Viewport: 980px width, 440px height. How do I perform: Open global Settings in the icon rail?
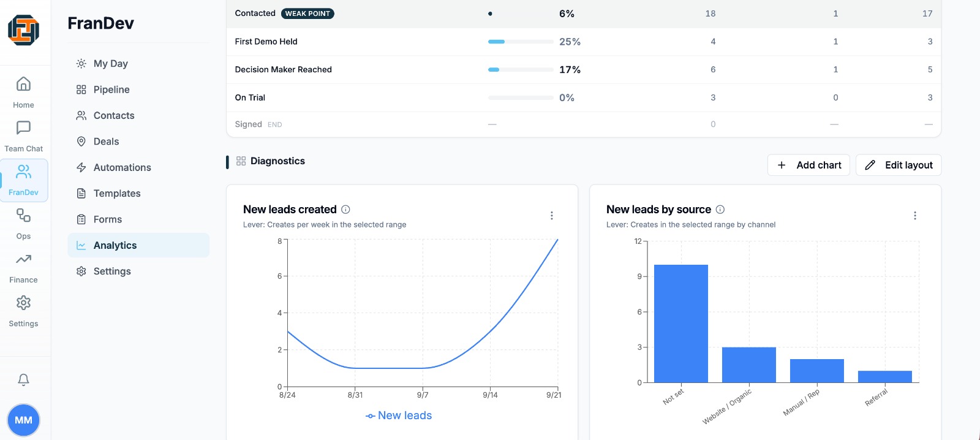(x=23, y=311)
